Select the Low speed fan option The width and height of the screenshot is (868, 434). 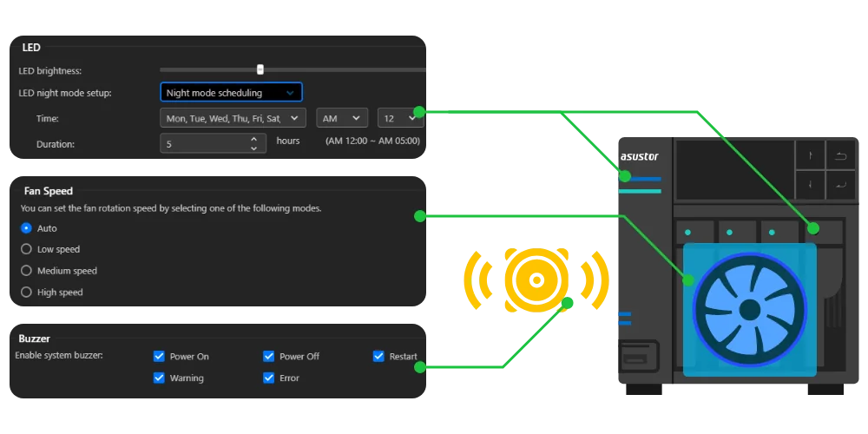click(26, 249)
